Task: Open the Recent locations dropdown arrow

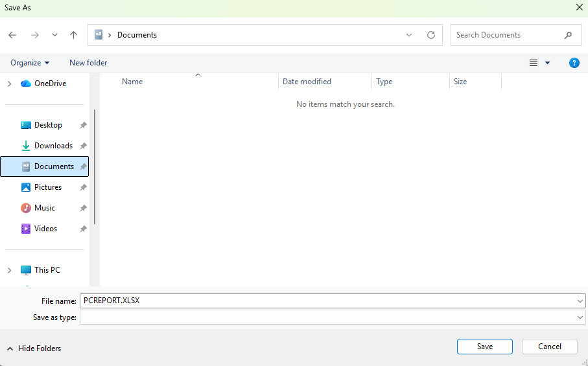Action: pyautogui.click(x=54, y=35)
